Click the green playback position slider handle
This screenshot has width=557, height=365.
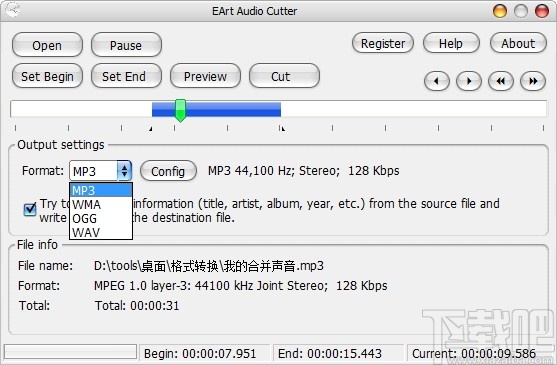click(x=180, y=110)
